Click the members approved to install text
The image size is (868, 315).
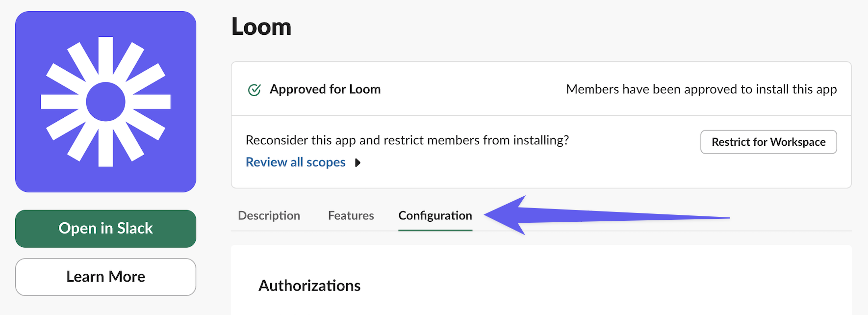701,89
